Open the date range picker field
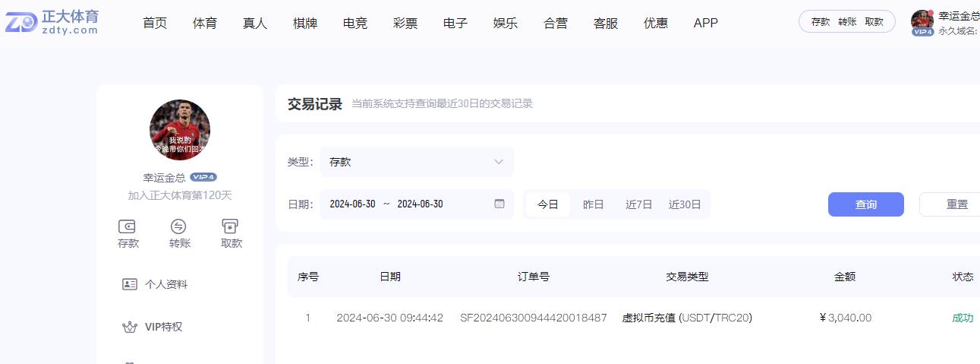 (417, 204)
